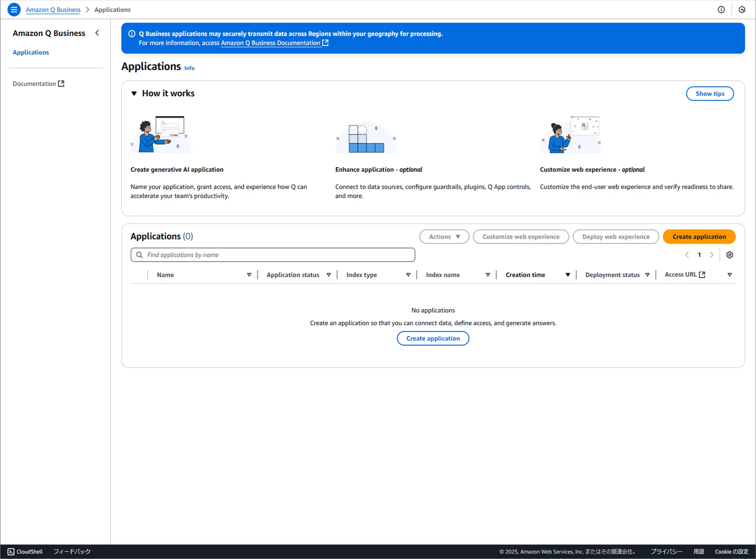Click the orange Create application button

(x=699, y=236)
